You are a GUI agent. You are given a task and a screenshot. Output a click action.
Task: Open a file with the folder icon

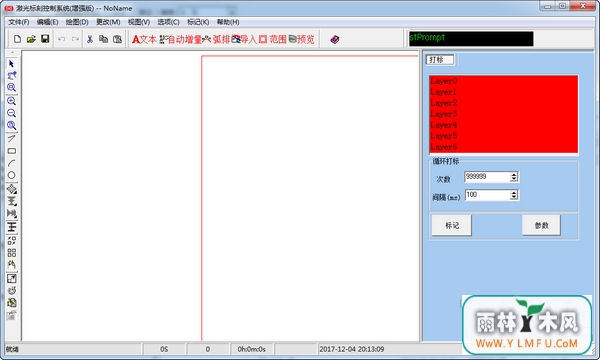point(31,39)
